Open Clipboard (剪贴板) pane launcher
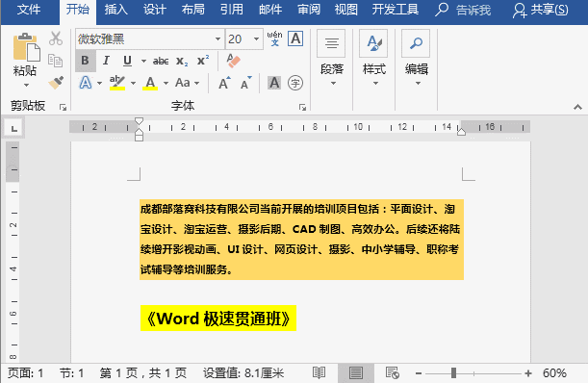Viewport: 588px width, 383px height. [x=63, y=108]
